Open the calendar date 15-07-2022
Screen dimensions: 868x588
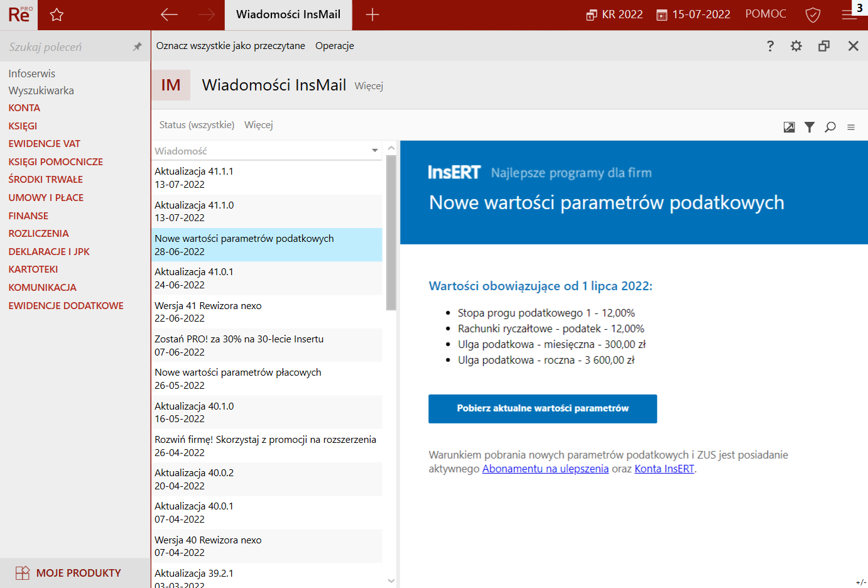(693, 14)
